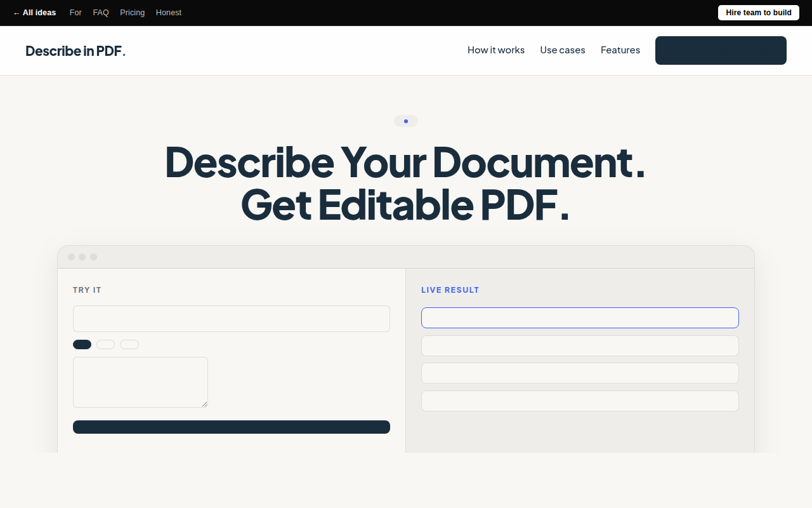The height and width of the screenshot is (508, 812).
Task: Click the Get Editable PDF headline line
Action: pyautogui.click(x=405, y=204)
